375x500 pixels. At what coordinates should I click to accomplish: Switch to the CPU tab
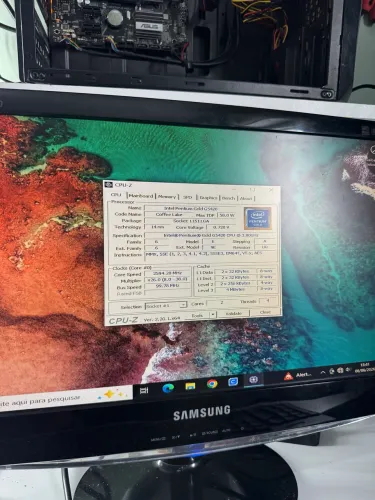(x=116, y=195)
